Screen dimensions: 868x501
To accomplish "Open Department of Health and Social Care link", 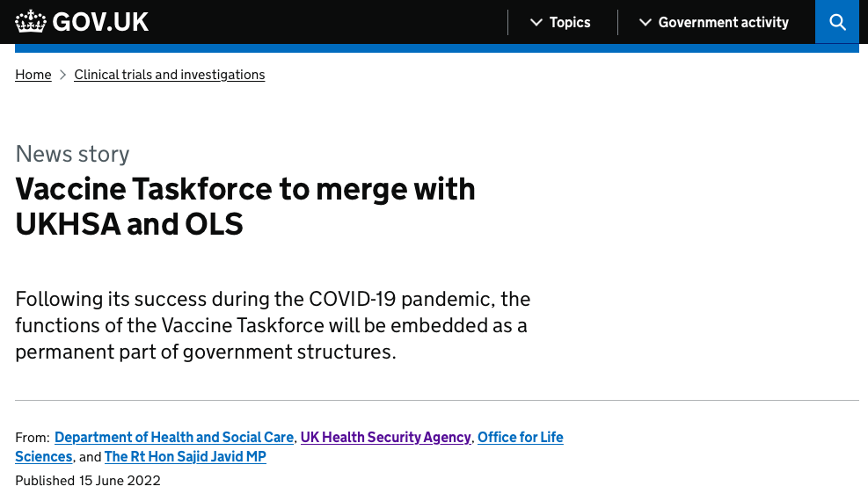I will (x=174, y=438).
